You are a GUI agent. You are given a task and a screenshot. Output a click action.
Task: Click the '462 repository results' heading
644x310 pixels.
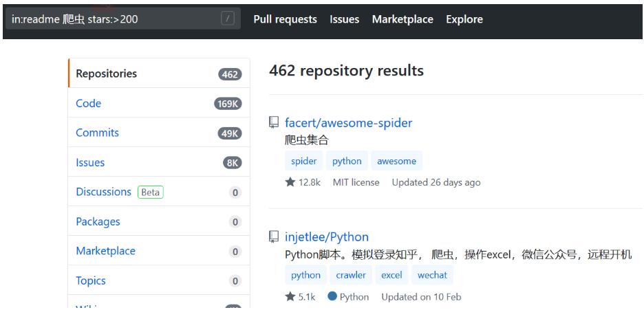point(346,71)
